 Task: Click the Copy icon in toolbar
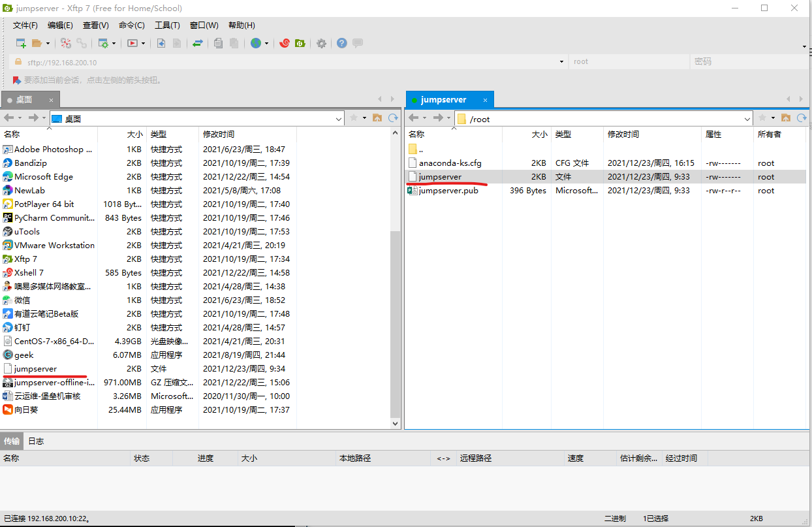pyautogui.click(x=218, y=43)
